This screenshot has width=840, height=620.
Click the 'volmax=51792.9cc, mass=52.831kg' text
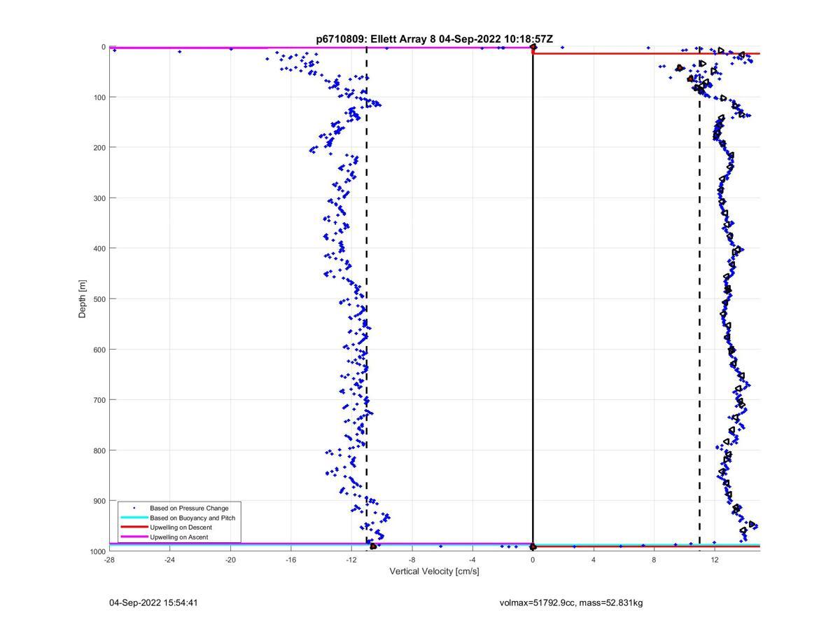571,602
